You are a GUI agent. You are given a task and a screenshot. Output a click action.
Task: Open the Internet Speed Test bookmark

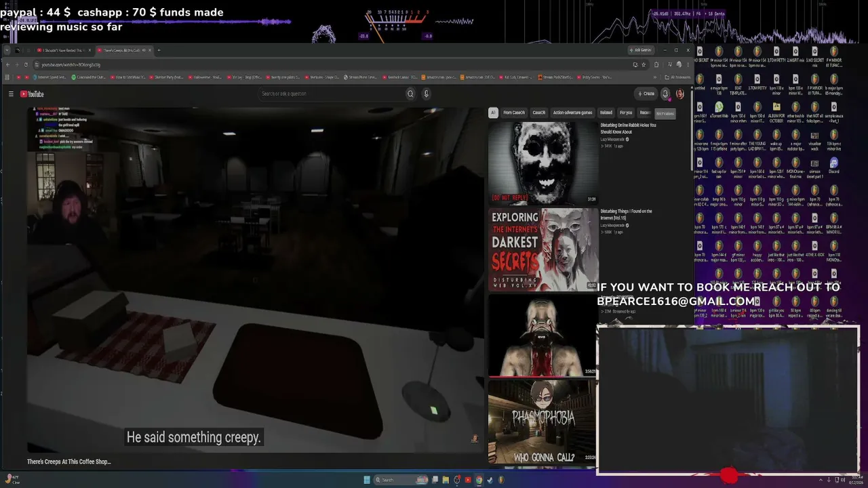point(50,77)
